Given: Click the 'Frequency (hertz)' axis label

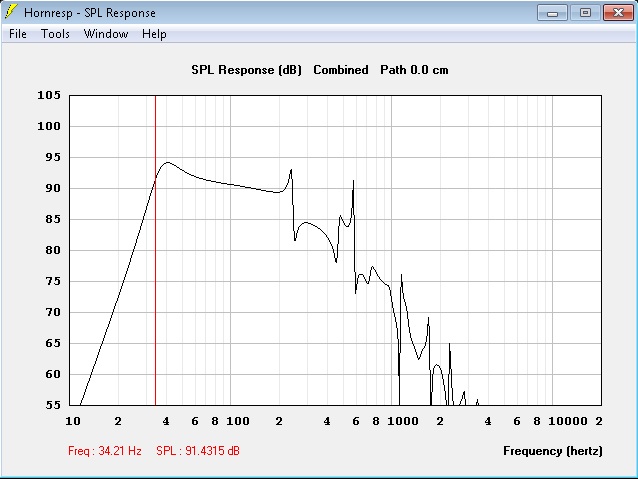Looking at the screenshot, I should pos(553,451).
